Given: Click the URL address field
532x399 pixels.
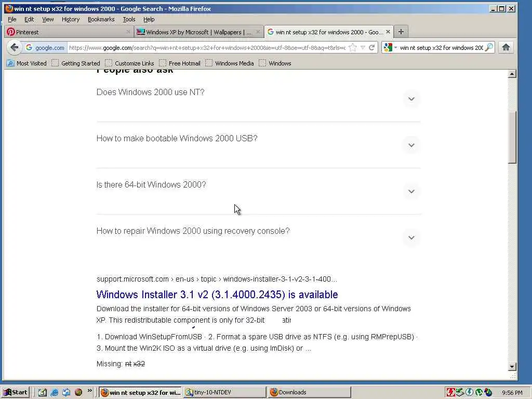Looking at the screenshot, I should (207, 48).
